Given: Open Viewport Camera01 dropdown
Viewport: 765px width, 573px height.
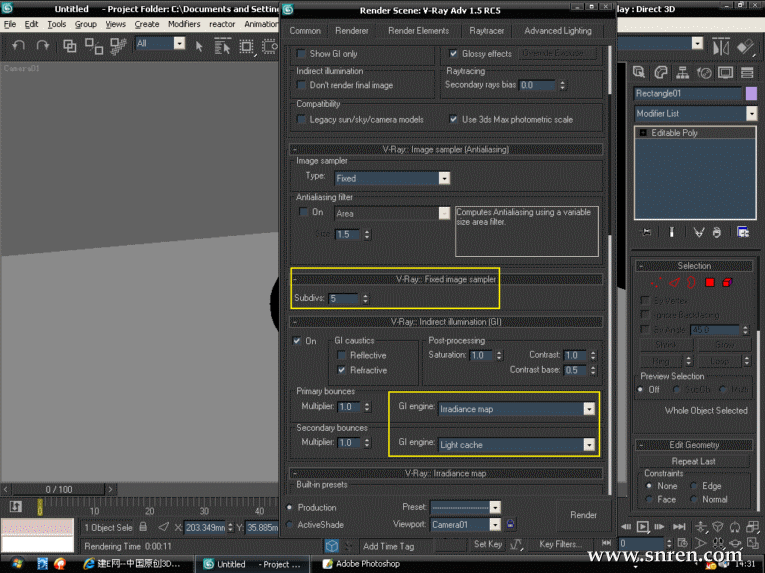Looking at the screenshot, I should pyautogui.click(x=465, y=525).
